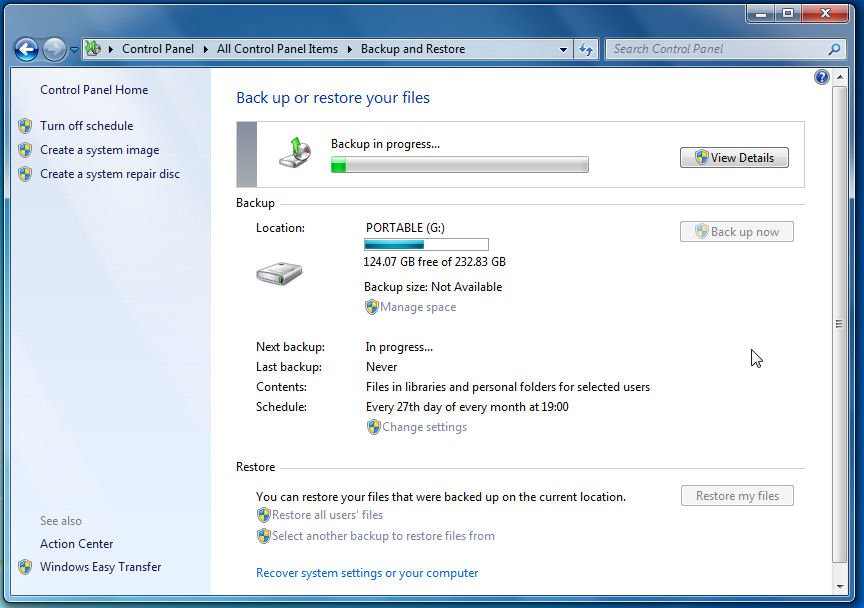Open Recover system settings or your computer
Viewport: 864px width, 608px height.
pos(367,573)
